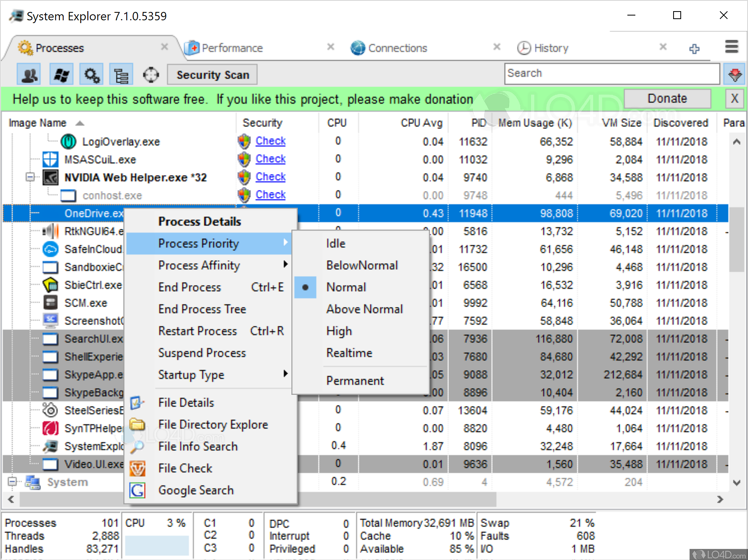Viewport: 748px width, 560px height.
Task: Open Process Priority submenu
Action: click(209, 243)
